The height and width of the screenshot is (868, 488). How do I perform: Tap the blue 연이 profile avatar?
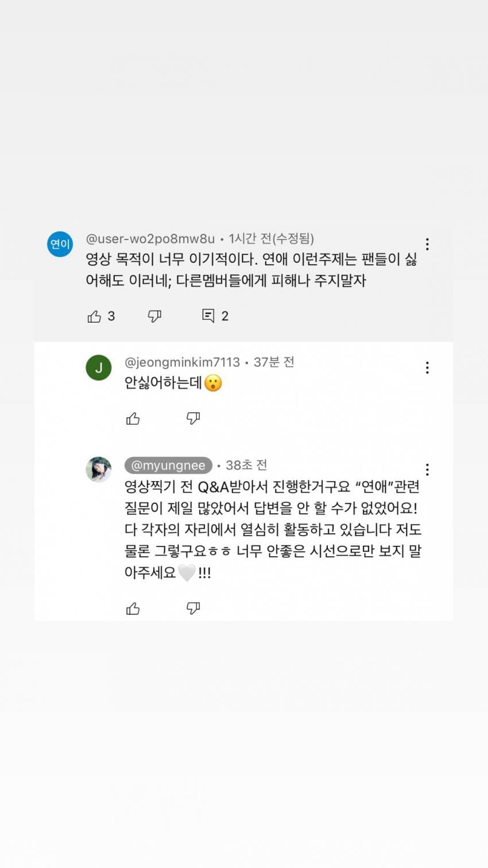[60, 244]
